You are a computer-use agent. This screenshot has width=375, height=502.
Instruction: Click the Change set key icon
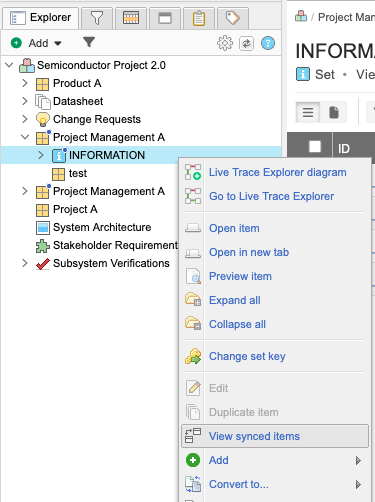(193, 356)
